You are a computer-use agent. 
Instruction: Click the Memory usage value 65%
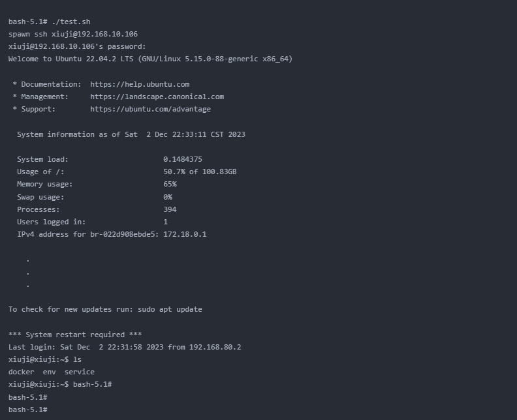click(x=170, y=184)
